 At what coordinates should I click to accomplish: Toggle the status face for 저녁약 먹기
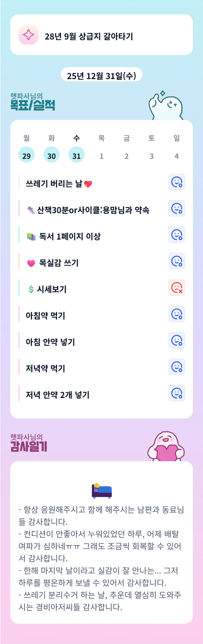point(176,367)
